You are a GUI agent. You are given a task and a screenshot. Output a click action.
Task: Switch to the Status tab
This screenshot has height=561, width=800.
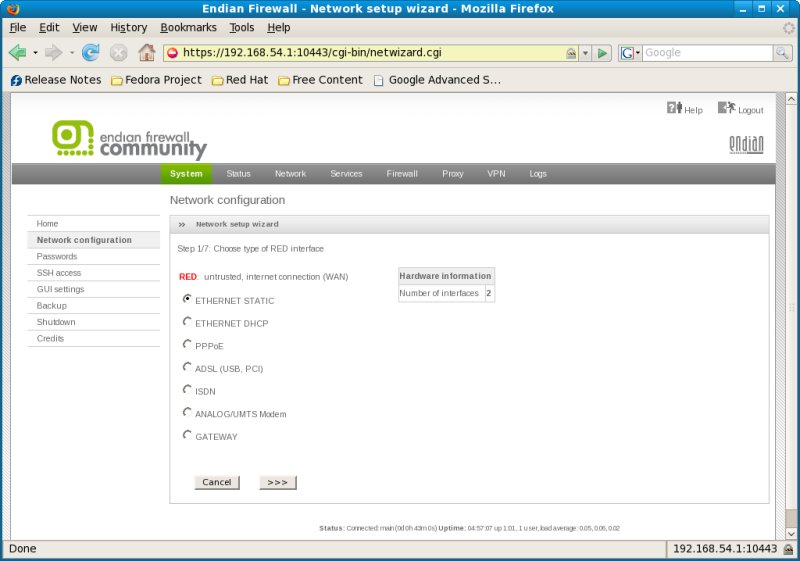(238, 174)
